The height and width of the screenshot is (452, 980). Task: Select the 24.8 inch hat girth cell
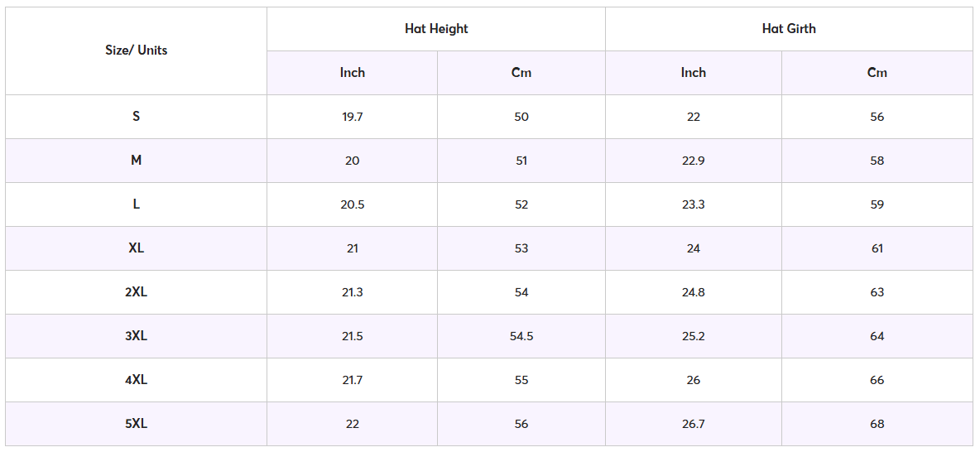pyautogui.click(x=694, y=292)
